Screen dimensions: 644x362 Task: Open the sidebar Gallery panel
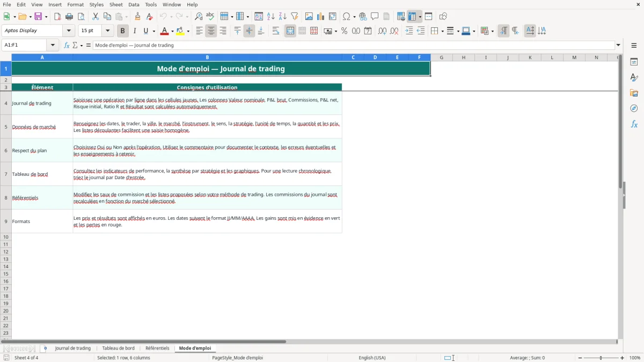pos(634,93)
